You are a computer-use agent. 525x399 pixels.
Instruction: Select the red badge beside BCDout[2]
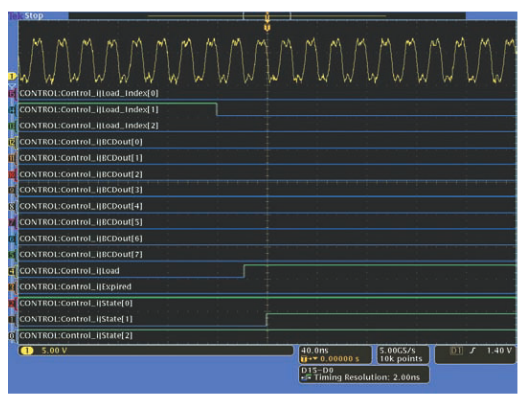coord(12,174)
